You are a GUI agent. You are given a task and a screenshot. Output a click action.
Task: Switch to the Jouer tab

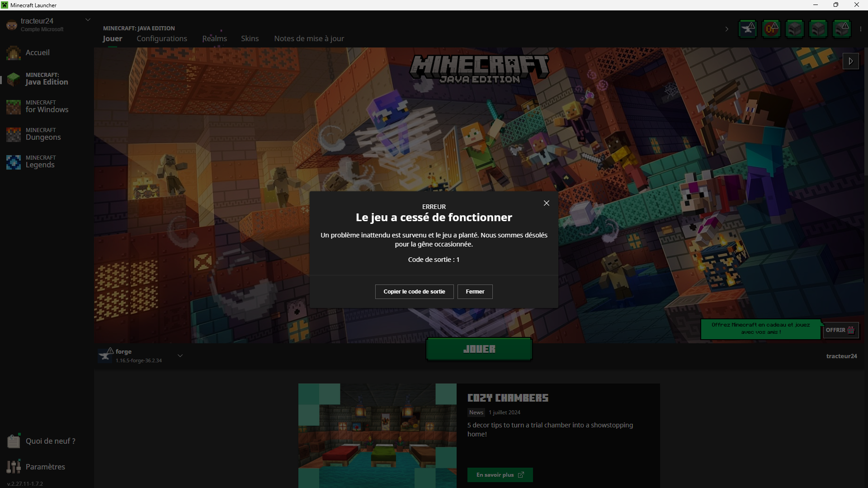point(113,38)
